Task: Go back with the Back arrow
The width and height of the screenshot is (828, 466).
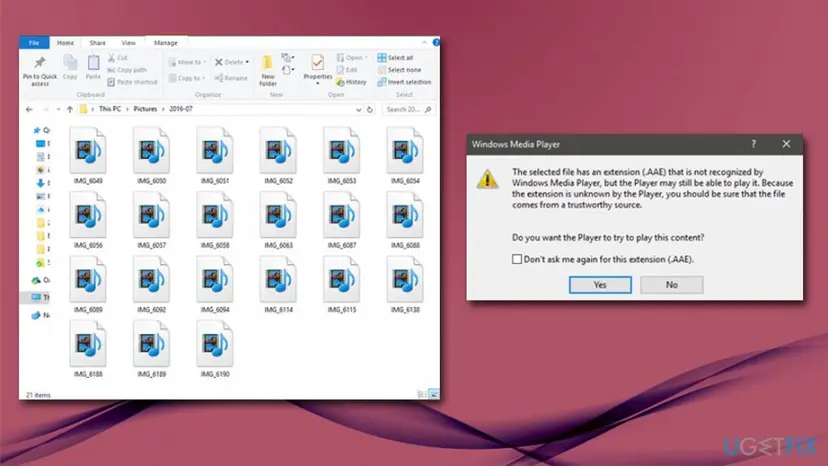Action: (x=29, y=109)
